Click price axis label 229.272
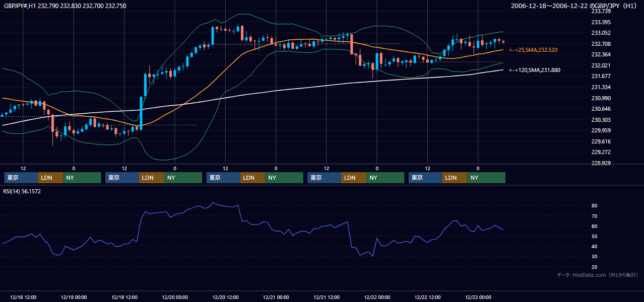Viewport: 644px width, 302px height. [x=601, y=152]
